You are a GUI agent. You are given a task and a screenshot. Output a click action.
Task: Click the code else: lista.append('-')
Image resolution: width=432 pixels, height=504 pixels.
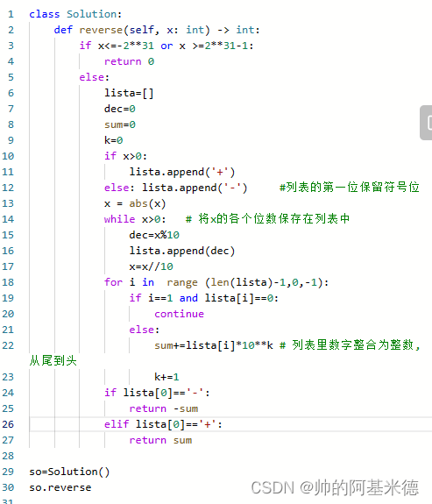176,188
